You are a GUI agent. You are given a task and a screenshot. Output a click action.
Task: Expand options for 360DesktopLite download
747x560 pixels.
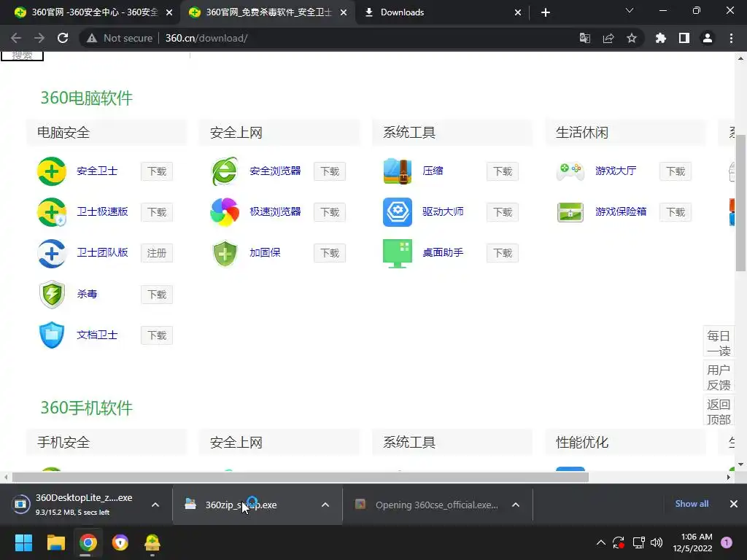[155, 505]
